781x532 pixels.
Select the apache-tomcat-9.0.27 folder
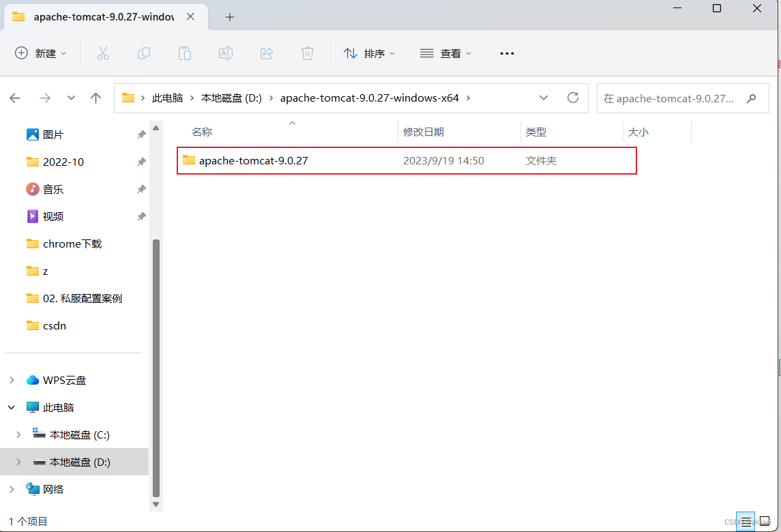253,160
